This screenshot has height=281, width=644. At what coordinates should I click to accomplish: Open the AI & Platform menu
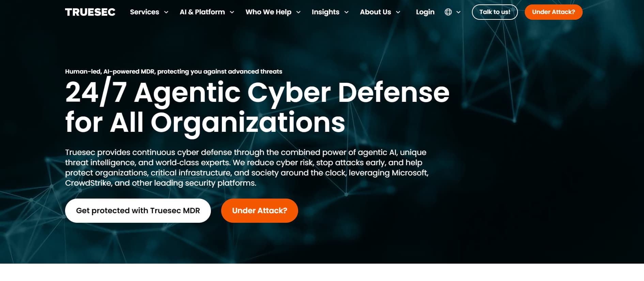pos(202,12)
